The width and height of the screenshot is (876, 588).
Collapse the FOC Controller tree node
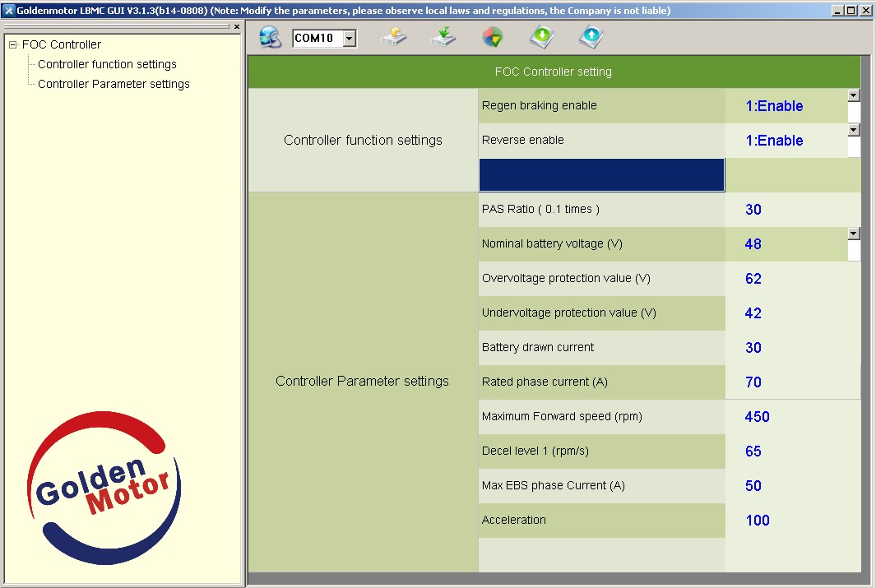point(13,45)
